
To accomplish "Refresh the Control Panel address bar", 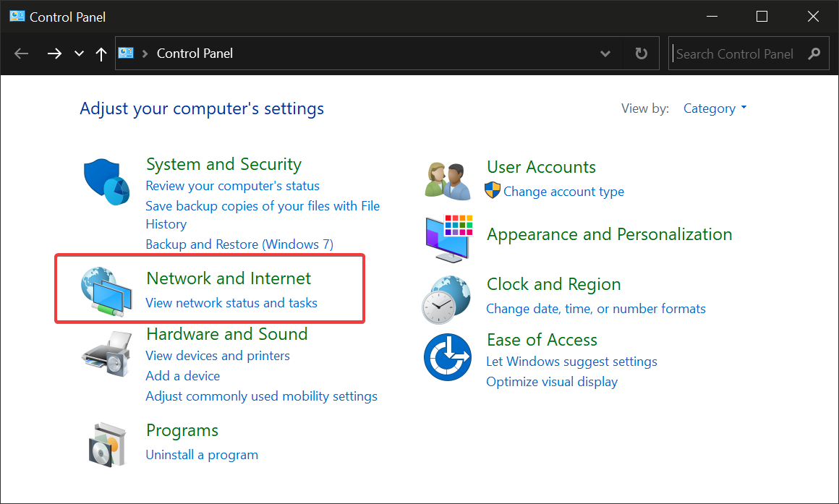I will 641,54.
